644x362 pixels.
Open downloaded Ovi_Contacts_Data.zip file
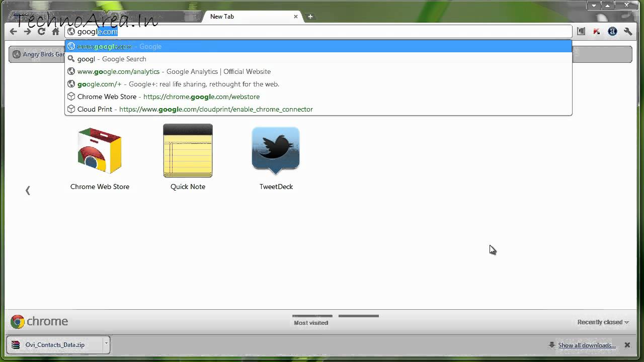(x=54, y=345)
